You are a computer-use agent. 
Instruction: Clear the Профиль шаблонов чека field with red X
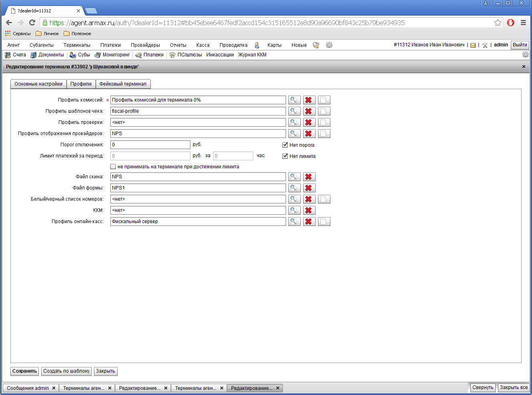pos(309,111)
